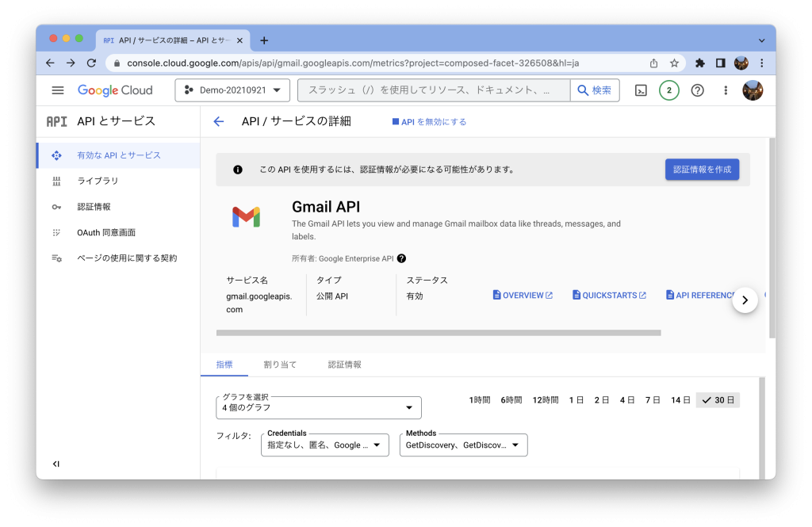Open notifications badge showing 2
The width and height of the screenshot is (812, 527).
669,90
